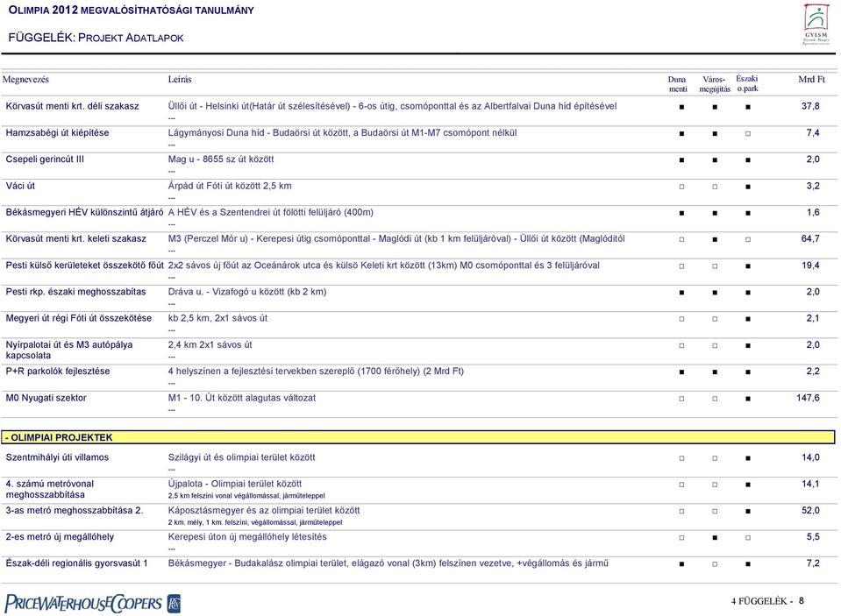Click the 'Északi o.park' column header
Viewport: 841px width, 616px height.
747,83
